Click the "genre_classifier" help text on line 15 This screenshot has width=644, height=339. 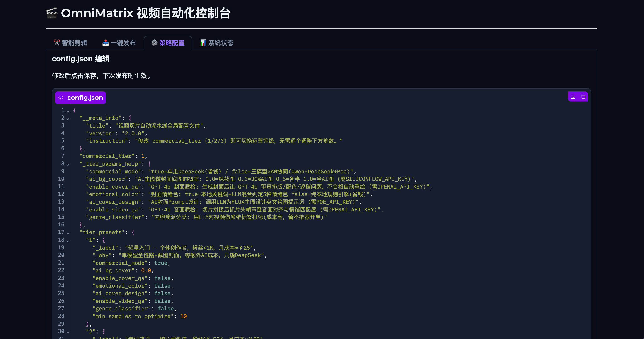206,217
